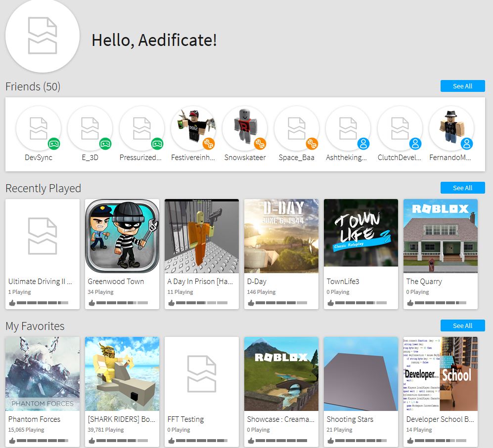Open Ashtheking's avatar placeholder

pyautogui.click(x=348, y=128)
